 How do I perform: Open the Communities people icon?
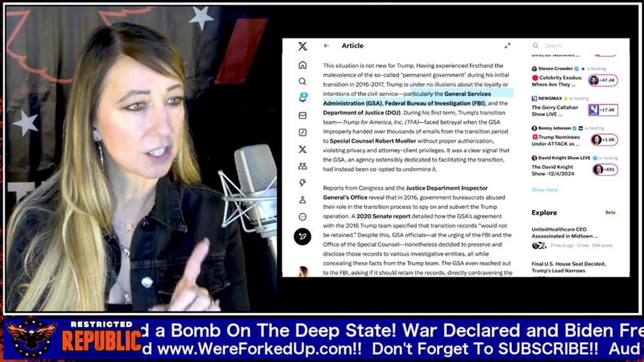tap(302, 166)
